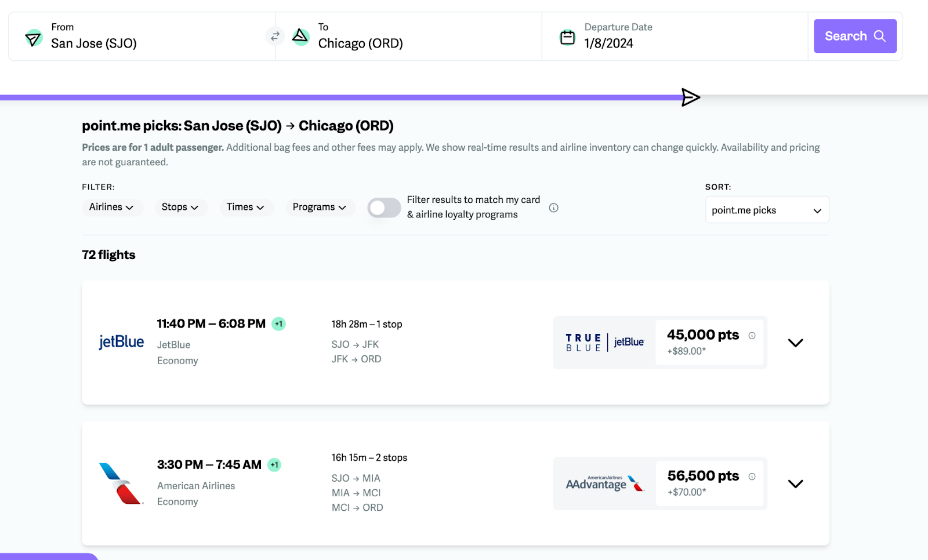Click the MCI → ORD segment
928x560 pixels.
[357, 507]
